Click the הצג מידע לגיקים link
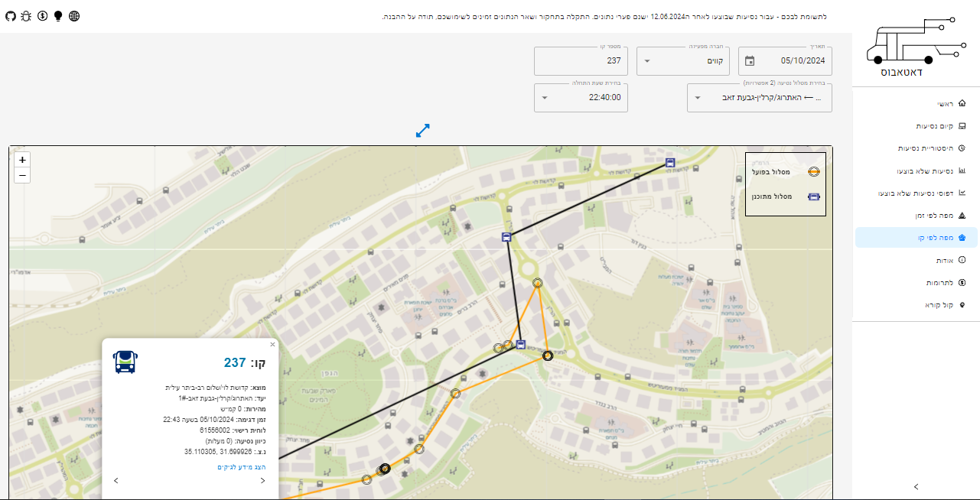The width and height of the screenshot is (980, 500). (x=241, y=466)
